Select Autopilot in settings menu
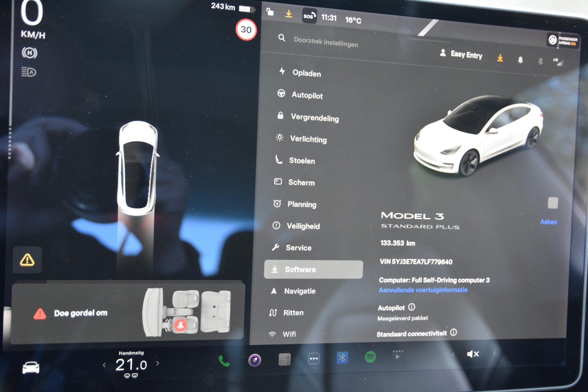588x392 pixels. pyautogui.click(x=307, y=95)
